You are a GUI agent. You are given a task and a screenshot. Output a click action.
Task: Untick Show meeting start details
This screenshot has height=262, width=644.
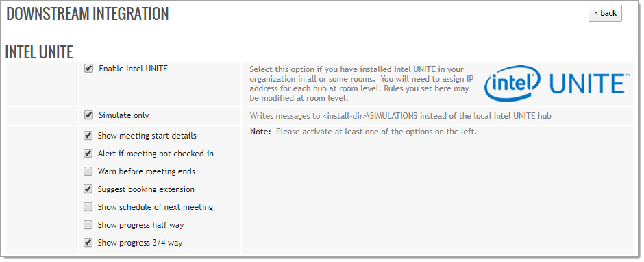[x=88, y=136]
